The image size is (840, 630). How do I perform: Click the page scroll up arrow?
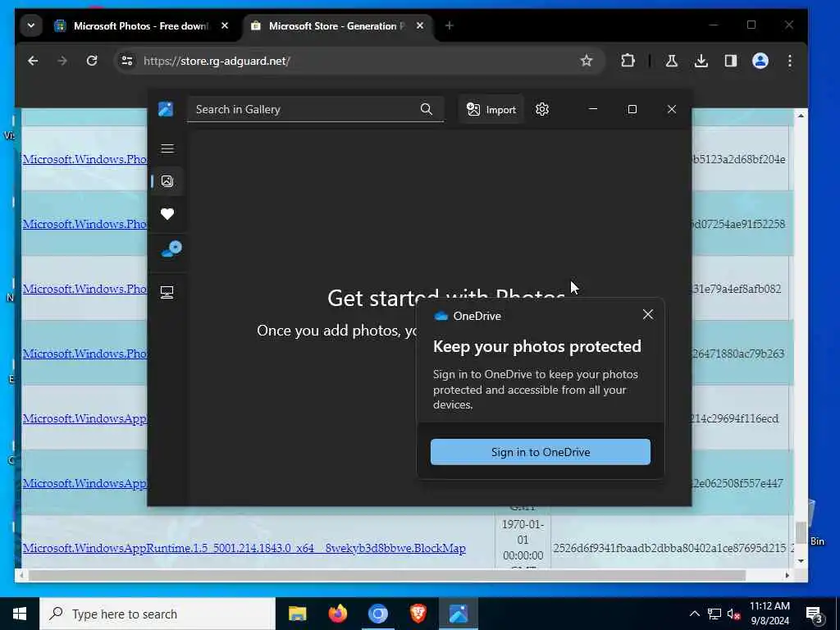[x=801, y=115]
